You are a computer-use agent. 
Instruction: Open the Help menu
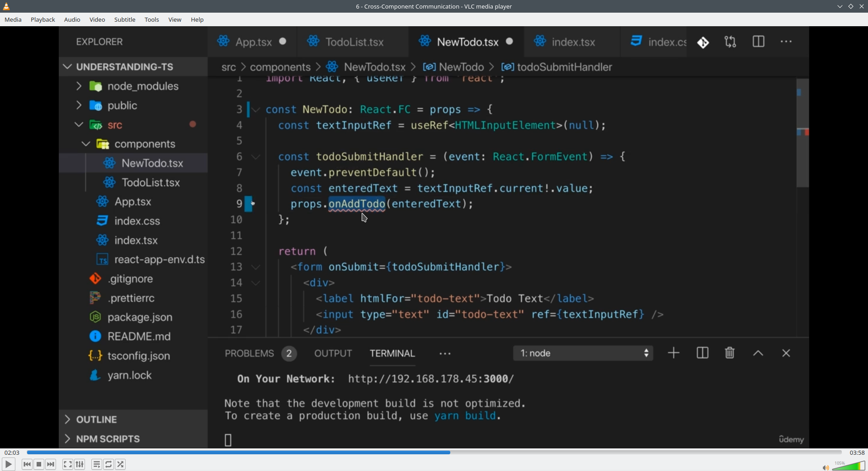click(x=198, y=20)
